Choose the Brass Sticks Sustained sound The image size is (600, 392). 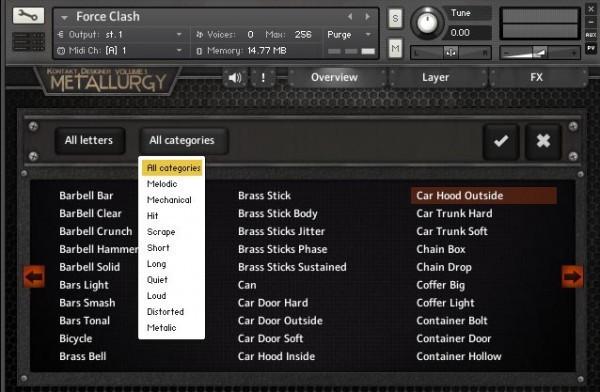292,267
